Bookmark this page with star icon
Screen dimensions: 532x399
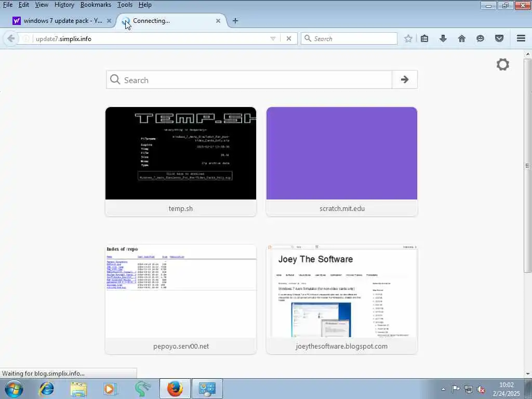(408, 38)
